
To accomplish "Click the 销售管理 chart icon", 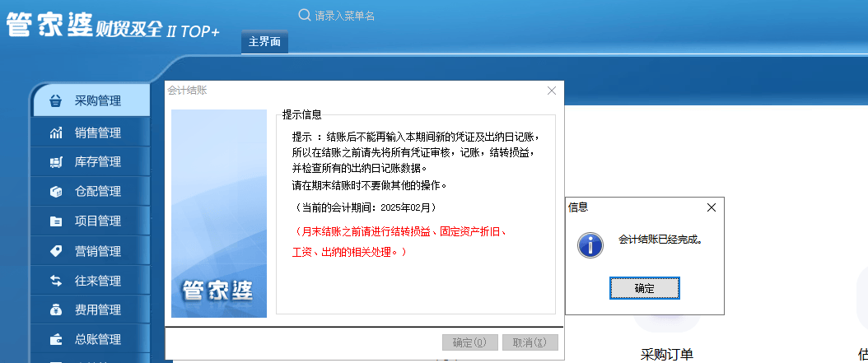I will [x=56, y=133].
